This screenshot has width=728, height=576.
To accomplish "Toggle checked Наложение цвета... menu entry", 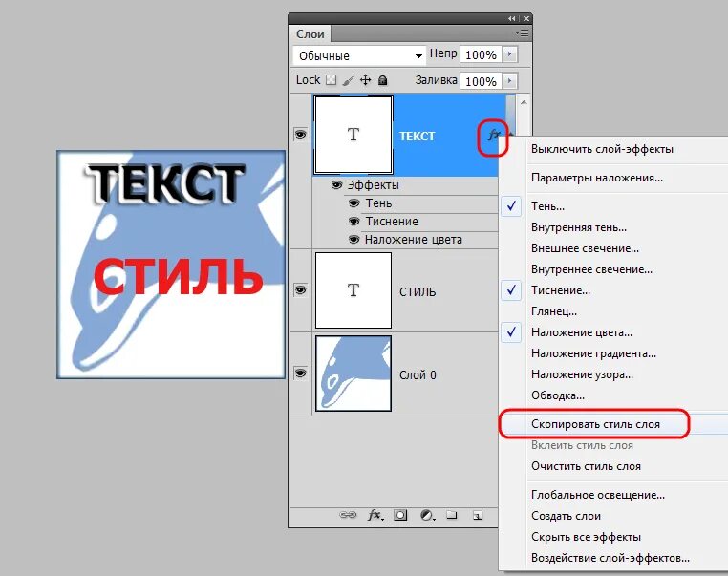I will (x=581, y=332).
